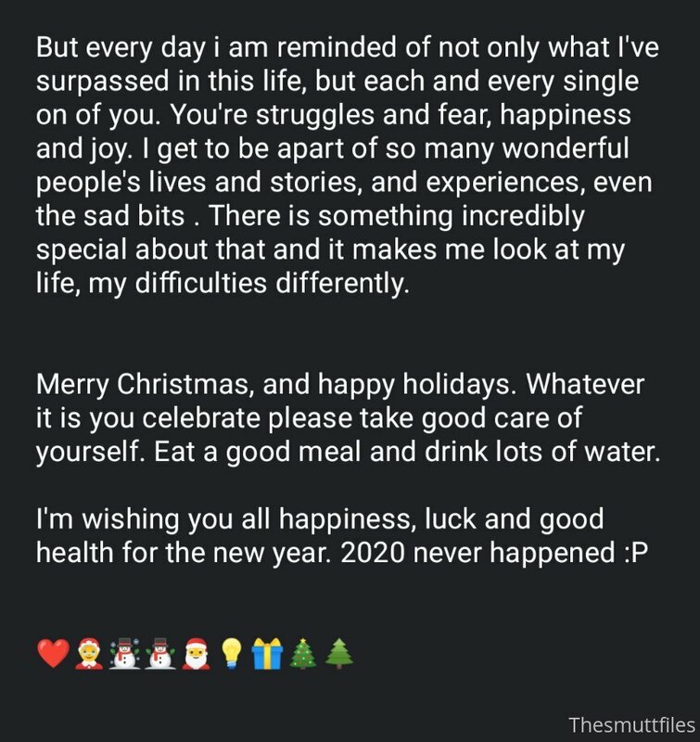Select the Mrs. Claus emoji

[89, 654]
